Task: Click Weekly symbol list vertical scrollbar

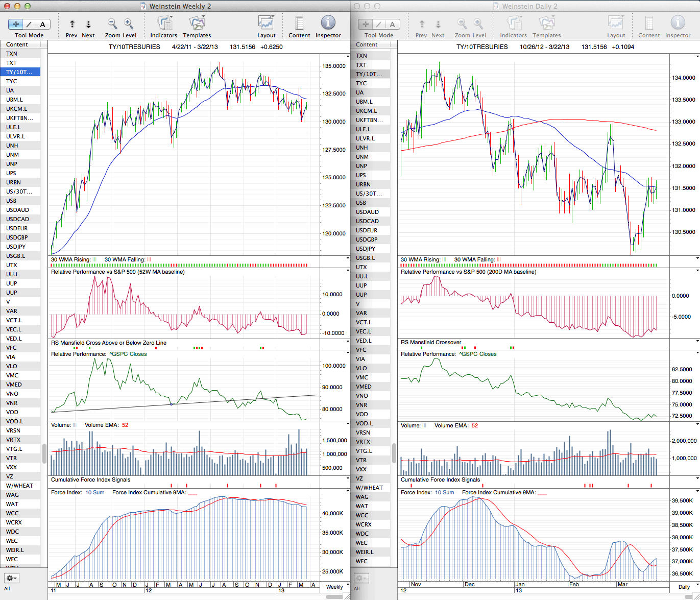Action: pos(44,452)
